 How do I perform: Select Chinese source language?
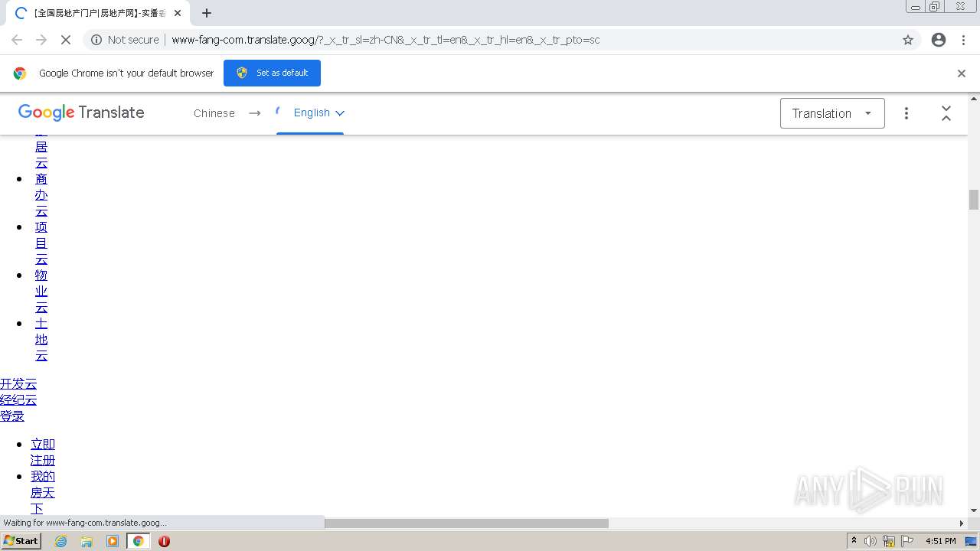(214, 113)
